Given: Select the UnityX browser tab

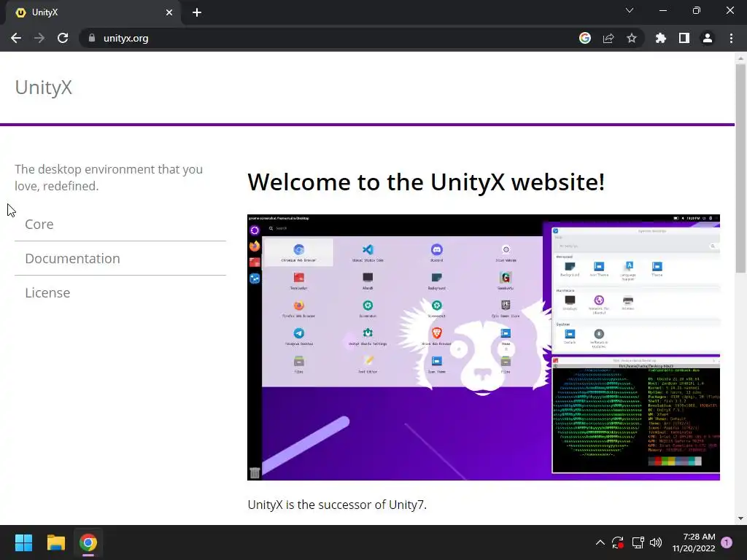Looking at the screenshot, I should pyautogui.click(x=93, y=12).
